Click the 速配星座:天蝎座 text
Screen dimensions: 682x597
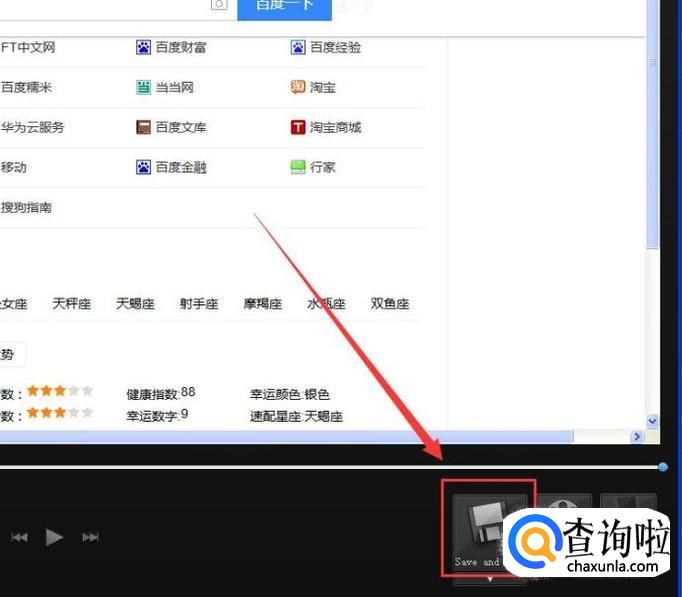coord(296,416)
